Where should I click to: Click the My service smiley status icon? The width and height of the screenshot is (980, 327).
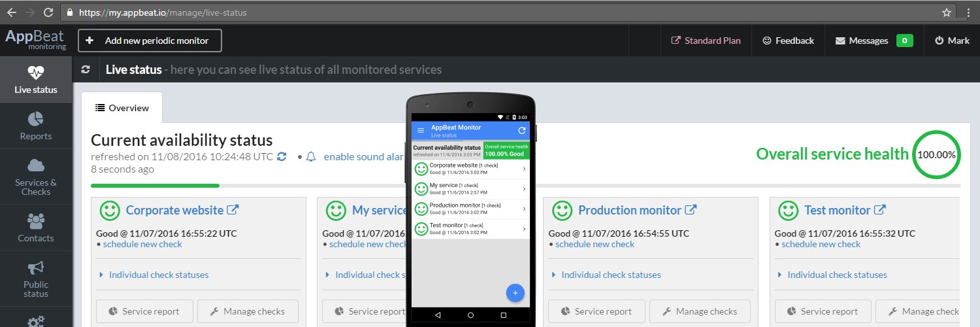pyautogui.click(x=336, y=210)
